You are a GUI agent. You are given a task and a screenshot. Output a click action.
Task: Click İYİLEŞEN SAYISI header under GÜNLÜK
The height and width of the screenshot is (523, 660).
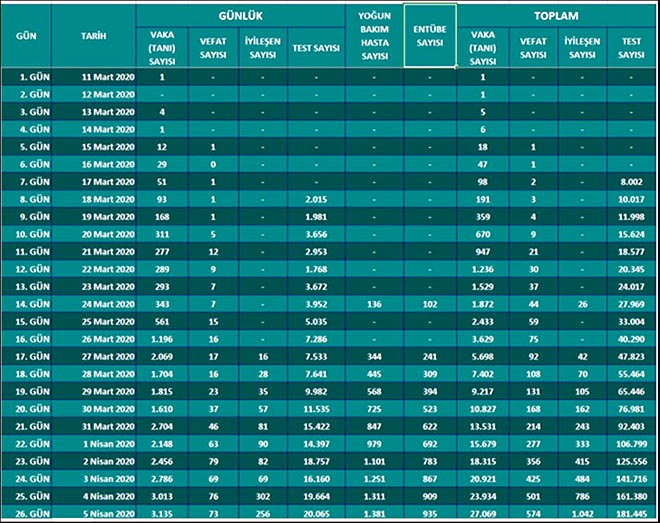(x=263, y=48)
